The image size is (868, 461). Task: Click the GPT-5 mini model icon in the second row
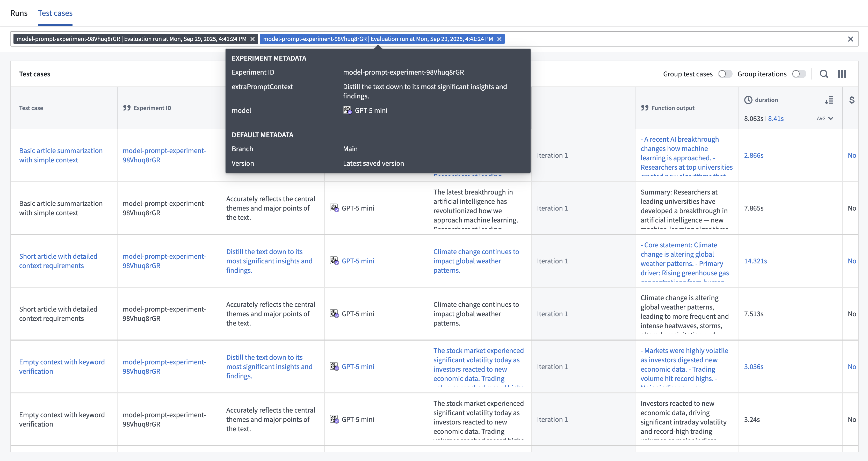pyautogui.click(x=335, y=208)
